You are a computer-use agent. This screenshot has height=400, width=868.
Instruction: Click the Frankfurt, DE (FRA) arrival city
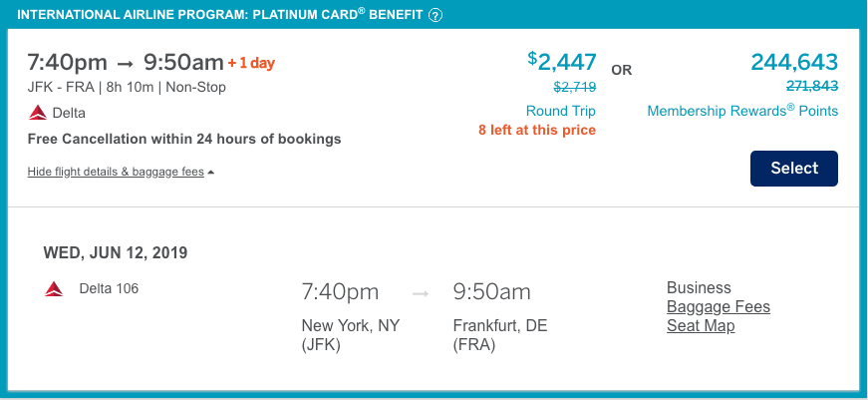499,335
